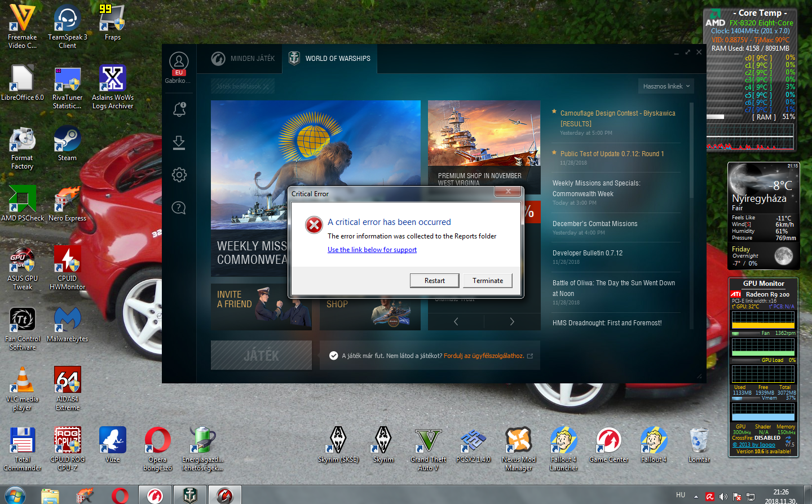Open the Nexus Mod Manager desktop icon

(519, 449)
